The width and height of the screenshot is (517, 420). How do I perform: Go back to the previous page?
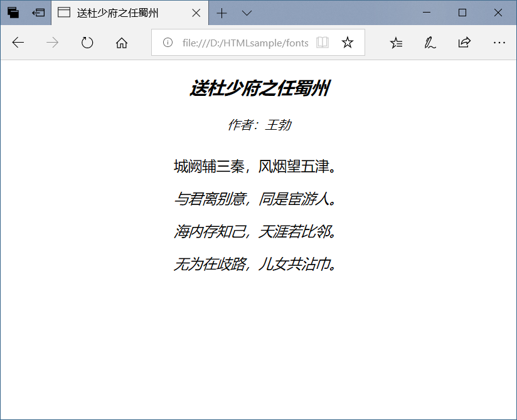point(18,43)
